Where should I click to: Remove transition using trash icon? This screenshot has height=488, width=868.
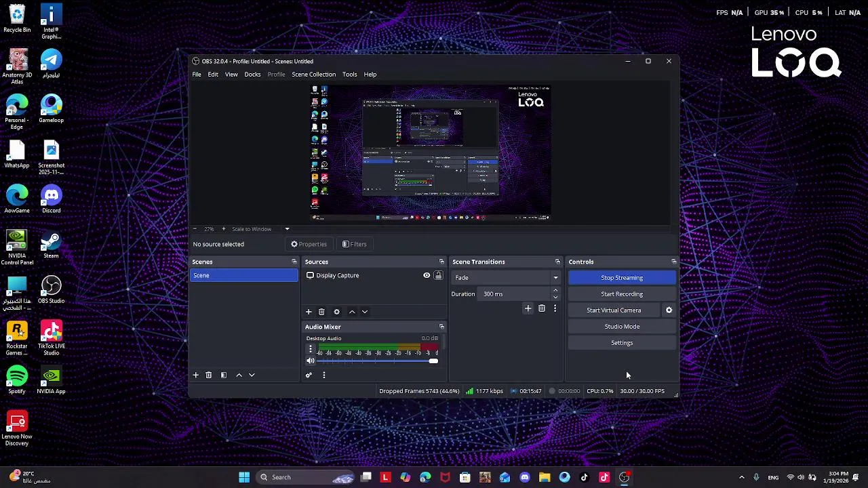point(541,309)
